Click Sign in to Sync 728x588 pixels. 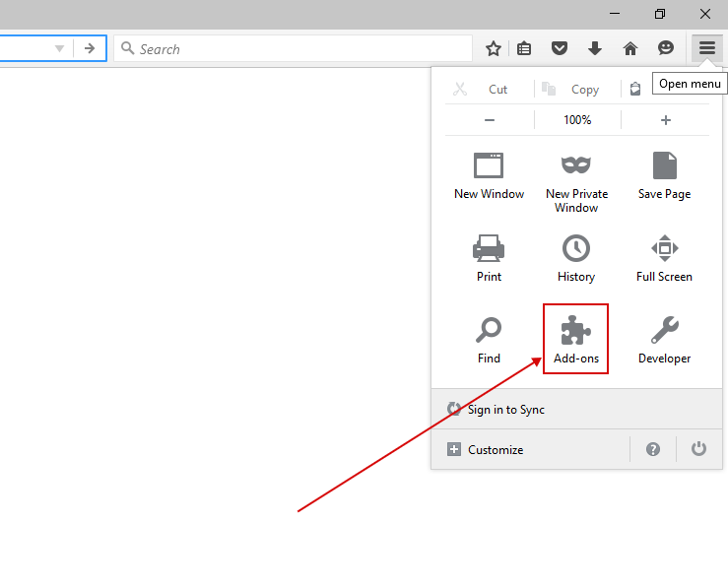(576, 409)
